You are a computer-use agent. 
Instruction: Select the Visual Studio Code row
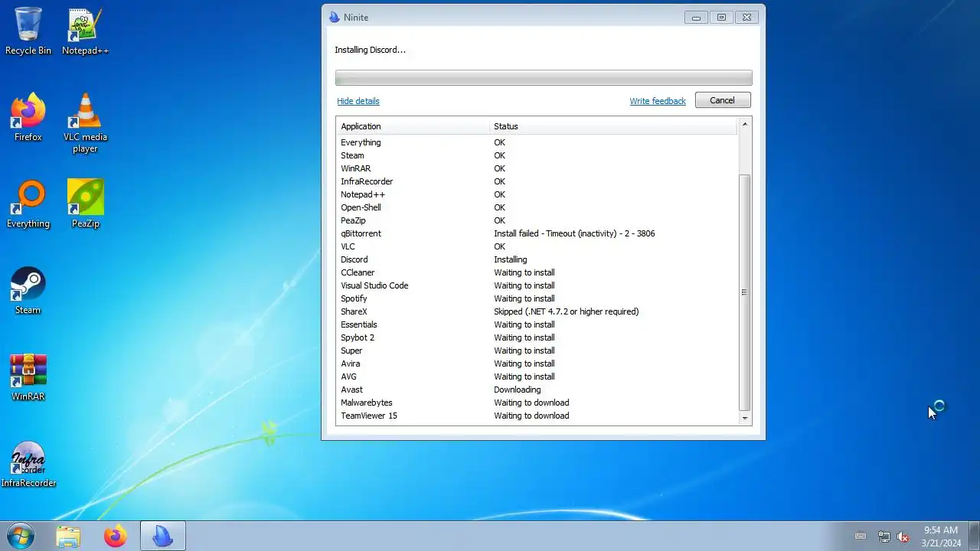click(537, 285)
